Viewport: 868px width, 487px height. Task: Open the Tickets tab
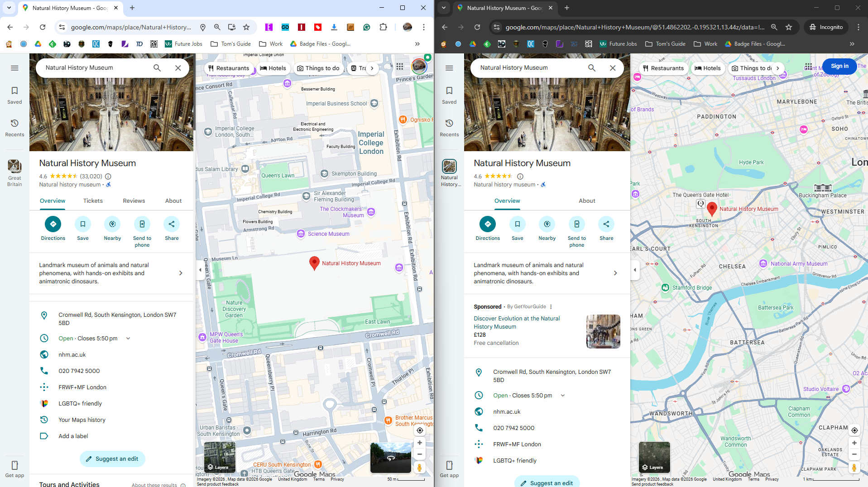click(x=93, y=201)
